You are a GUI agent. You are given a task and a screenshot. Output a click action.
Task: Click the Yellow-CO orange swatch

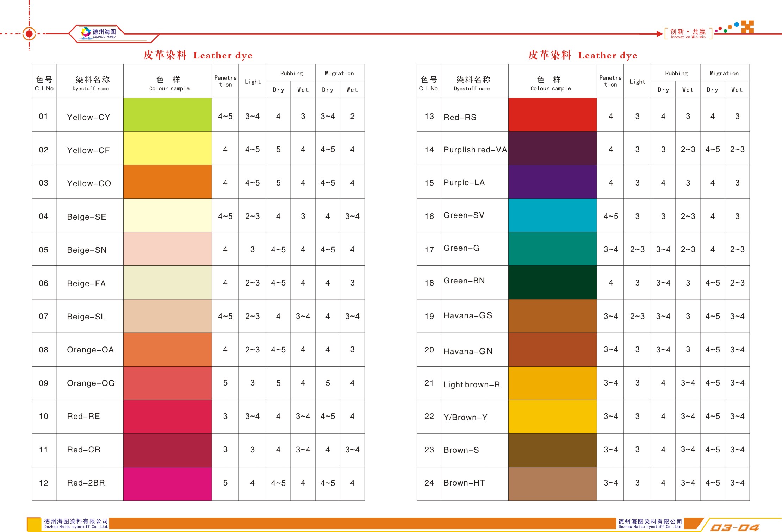coord(168,182)
